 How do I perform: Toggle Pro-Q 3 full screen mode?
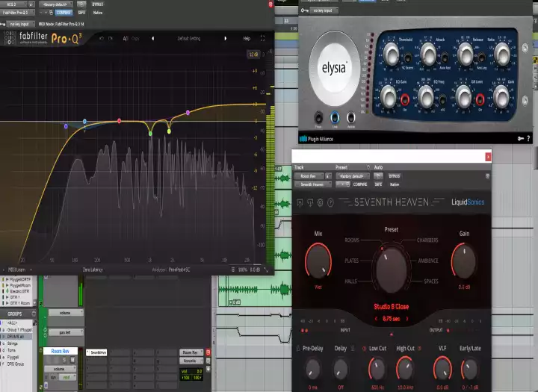262,38
